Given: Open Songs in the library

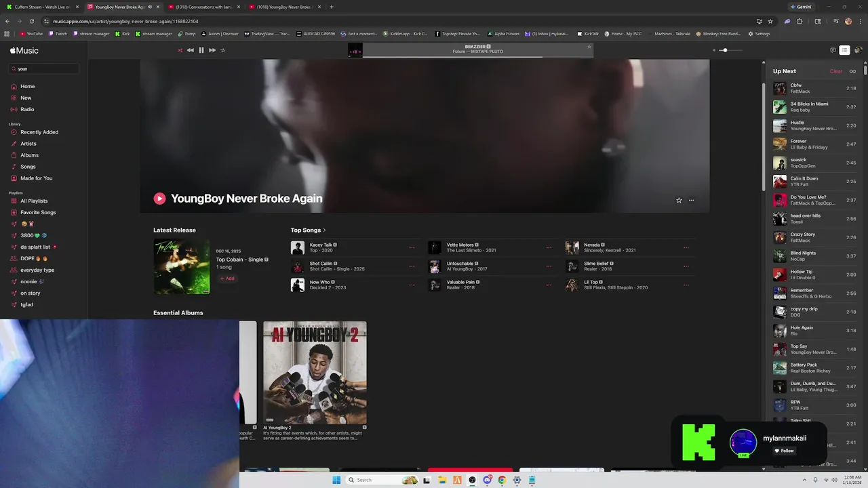Looking at the screenshot, I should pyautogui.click(x=28, y=167).
